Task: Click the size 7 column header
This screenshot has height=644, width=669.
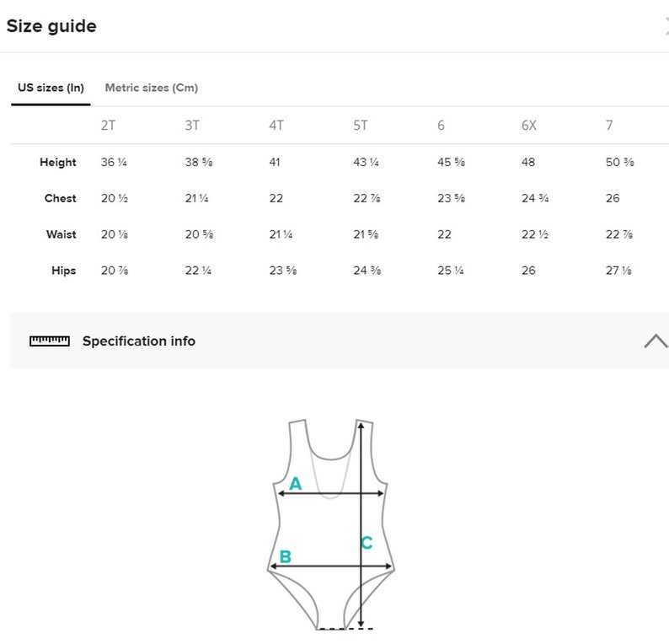Action: click(x=609, y=125)
